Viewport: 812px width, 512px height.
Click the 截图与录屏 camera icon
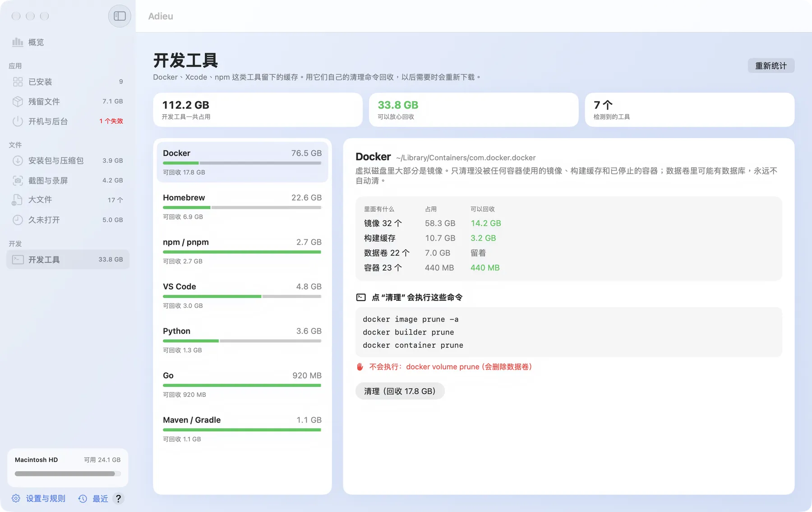click(x=18, y=181)
